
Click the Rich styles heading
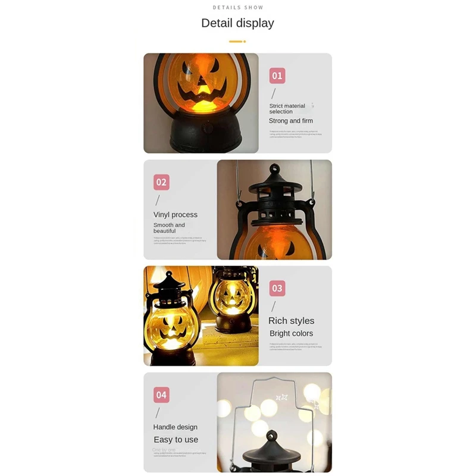coord(292,321)
